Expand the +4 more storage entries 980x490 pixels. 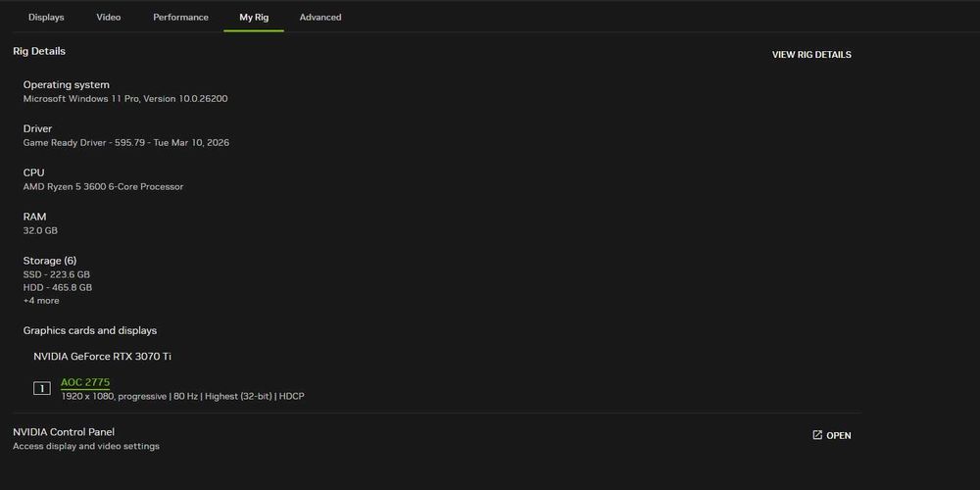41,301
